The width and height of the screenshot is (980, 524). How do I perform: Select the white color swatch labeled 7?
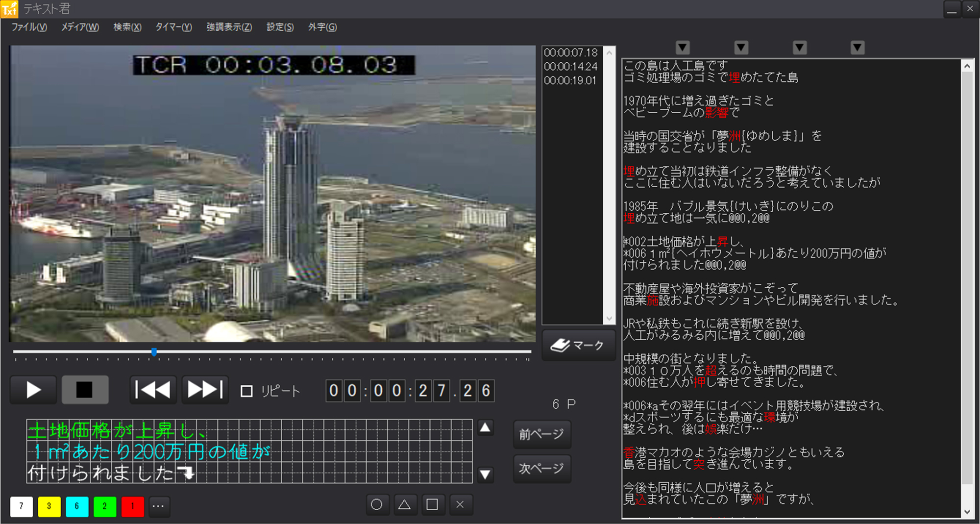coord(21,506)
